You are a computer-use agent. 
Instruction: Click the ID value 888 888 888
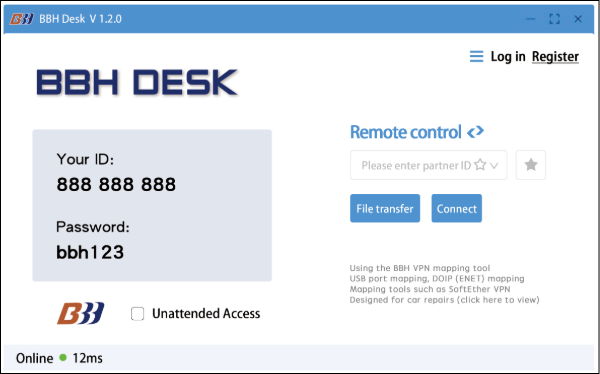[116, 185]
